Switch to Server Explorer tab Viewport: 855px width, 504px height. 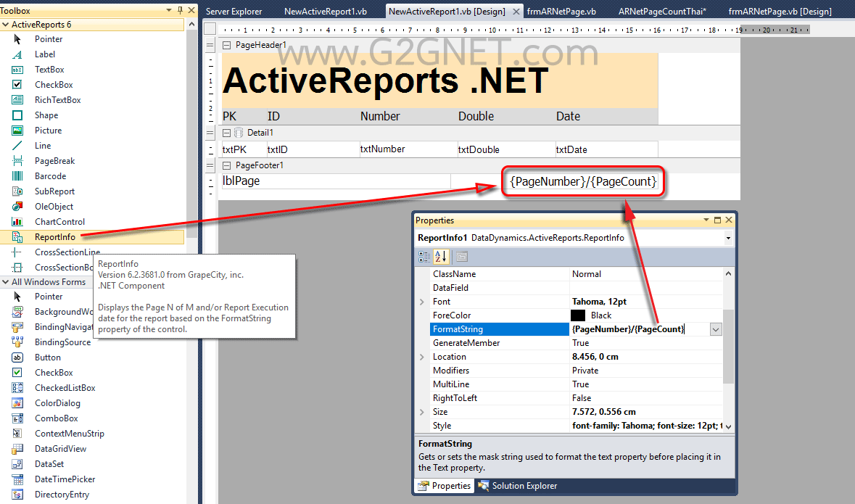[x=234, y=12]
